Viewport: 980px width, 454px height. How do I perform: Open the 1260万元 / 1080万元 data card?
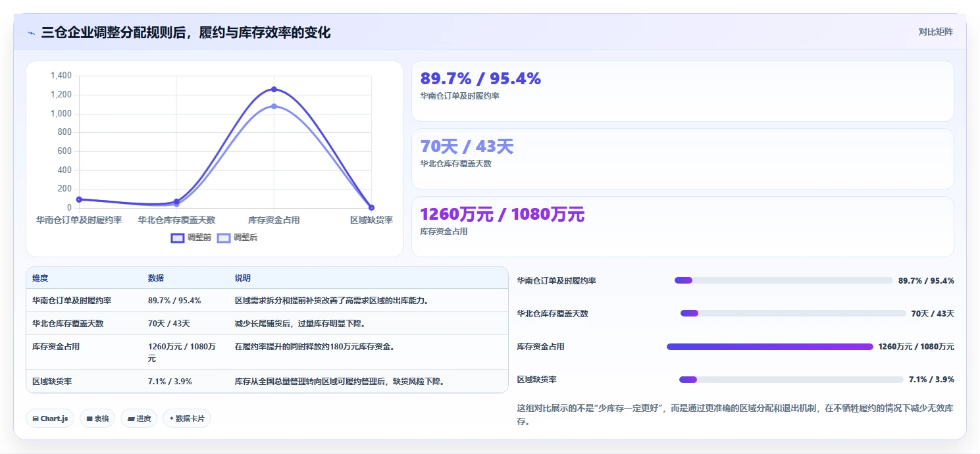(x=683, y=226)
